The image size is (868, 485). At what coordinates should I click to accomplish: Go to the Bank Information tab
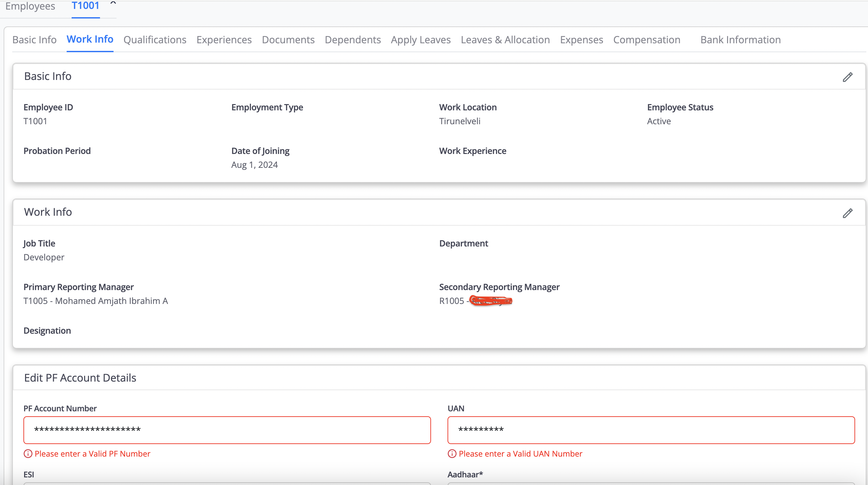(x=740, y=40)
